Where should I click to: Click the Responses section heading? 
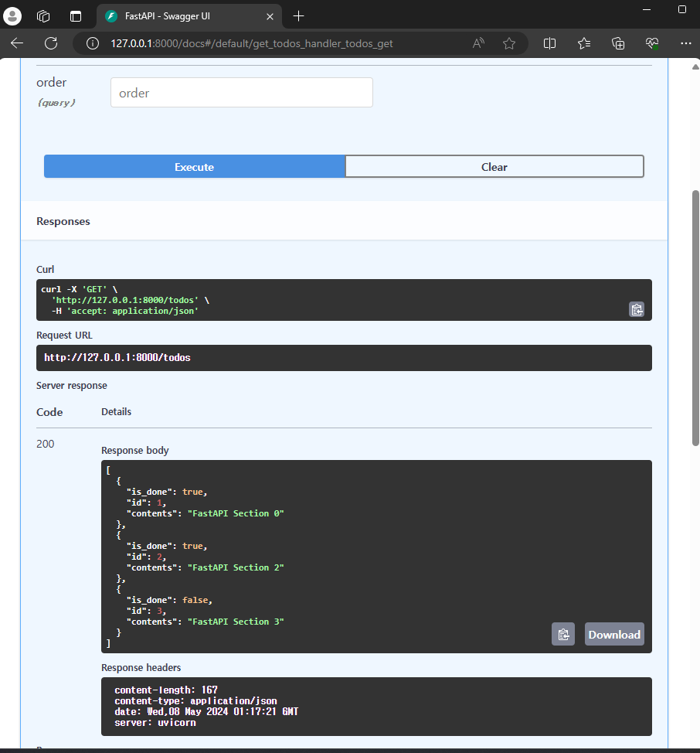pyautogui.click(x=63, y=221)
